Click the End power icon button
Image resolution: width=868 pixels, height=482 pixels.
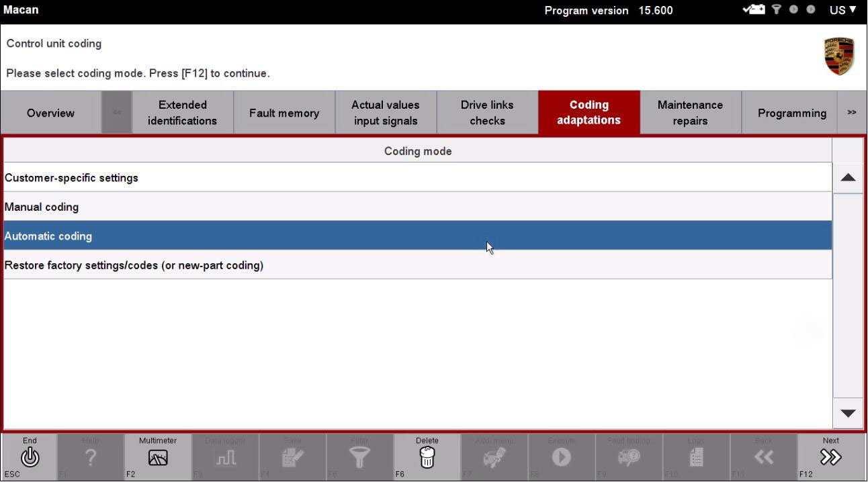(30, 456)
